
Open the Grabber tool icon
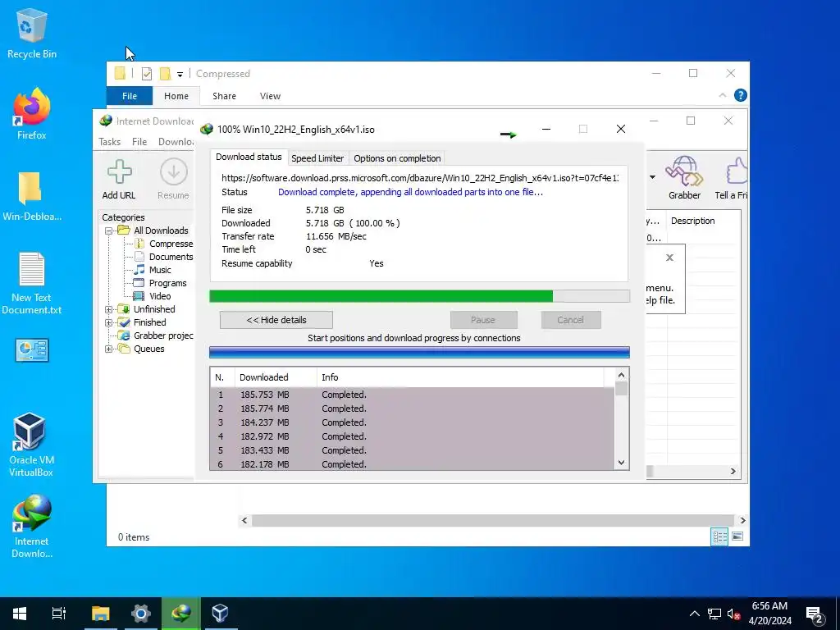684,171
